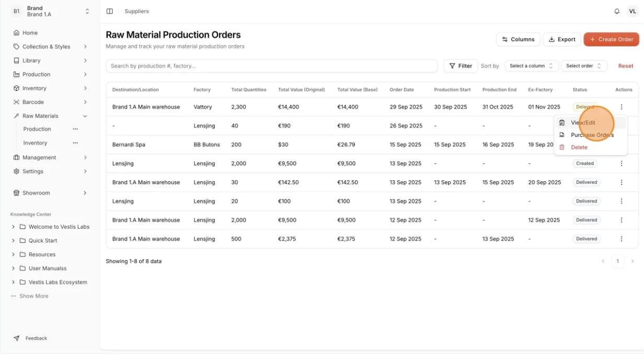The width and height of the screenshot is (644, 354).
Task: Click the Filter button
Action: 461,66
